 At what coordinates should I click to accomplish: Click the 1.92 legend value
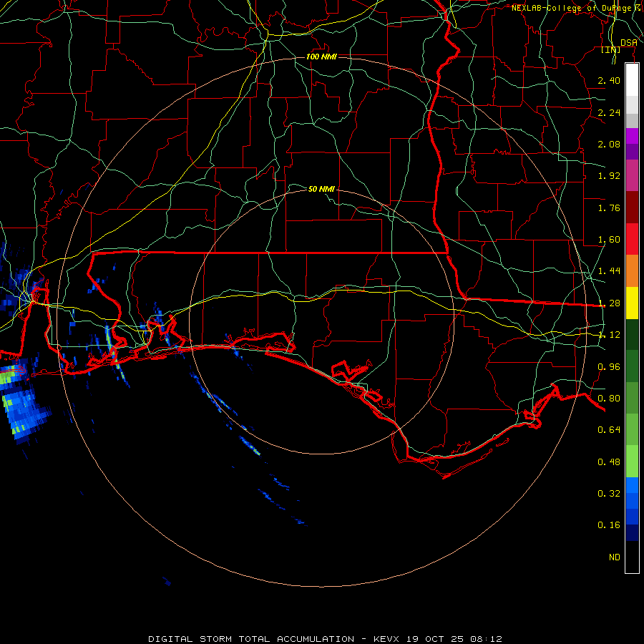pos(609,176)
